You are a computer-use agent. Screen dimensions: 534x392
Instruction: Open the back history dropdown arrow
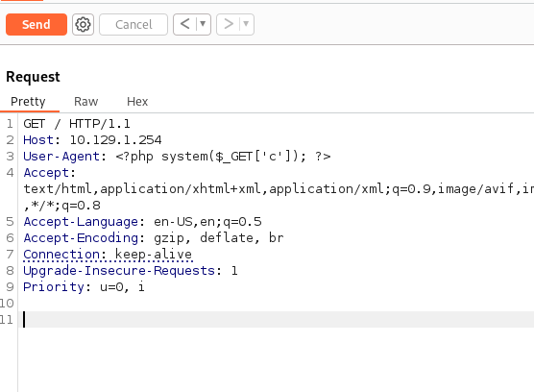203,24
